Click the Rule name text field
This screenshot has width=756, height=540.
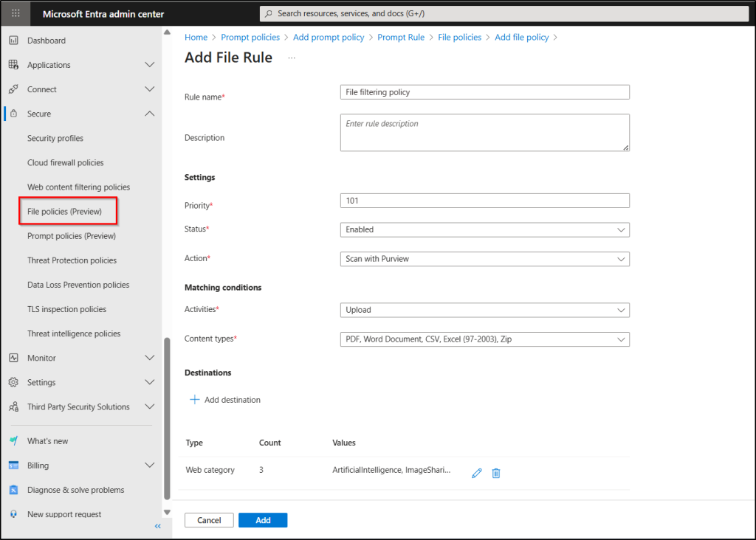click(484, 92)
